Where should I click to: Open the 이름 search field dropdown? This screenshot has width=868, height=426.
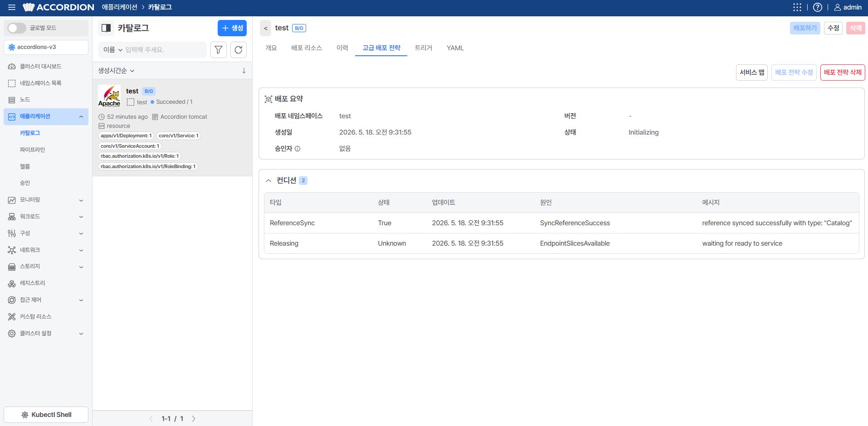point(113,50)
